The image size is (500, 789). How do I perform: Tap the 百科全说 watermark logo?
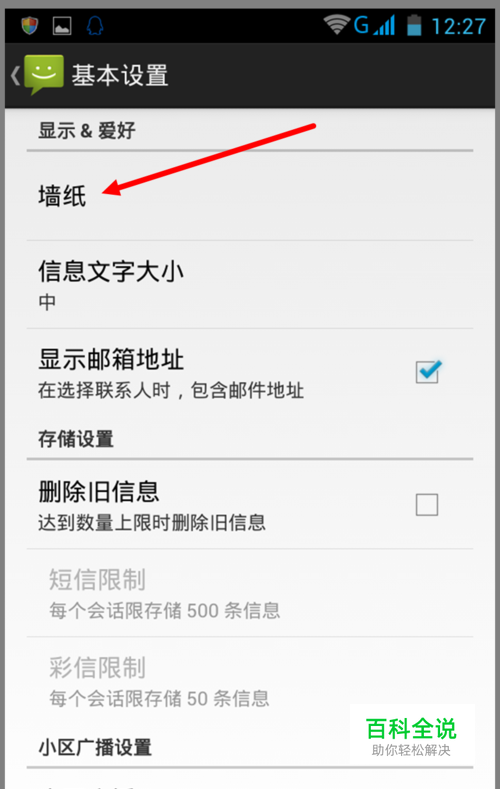[411, 737]
